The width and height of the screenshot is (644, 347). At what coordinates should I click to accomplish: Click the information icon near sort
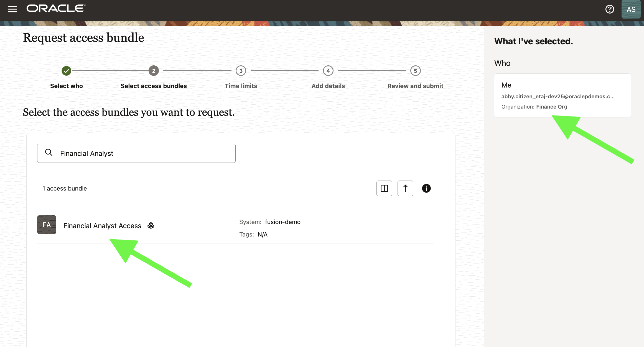(426, 188)
